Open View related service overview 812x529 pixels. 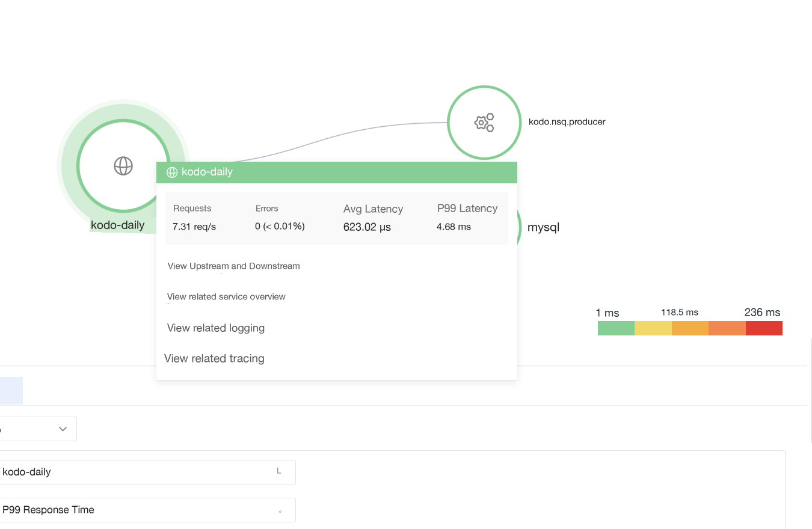226,296
